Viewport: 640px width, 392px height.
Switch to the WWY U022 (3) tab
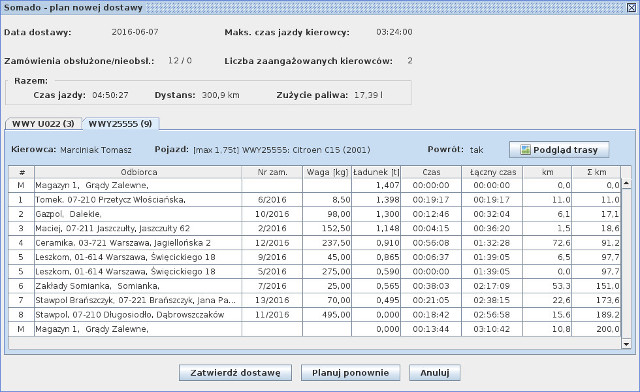pos(43,124)
